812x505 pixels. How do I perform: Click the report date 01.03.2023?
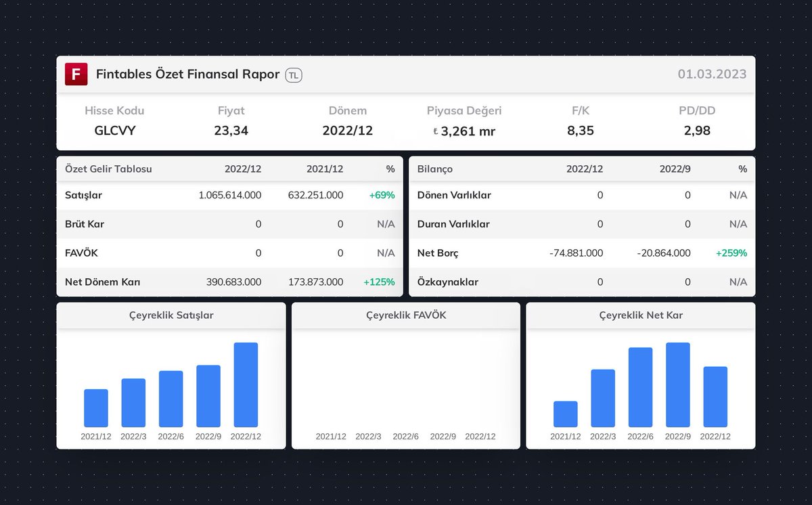[713, 74]
